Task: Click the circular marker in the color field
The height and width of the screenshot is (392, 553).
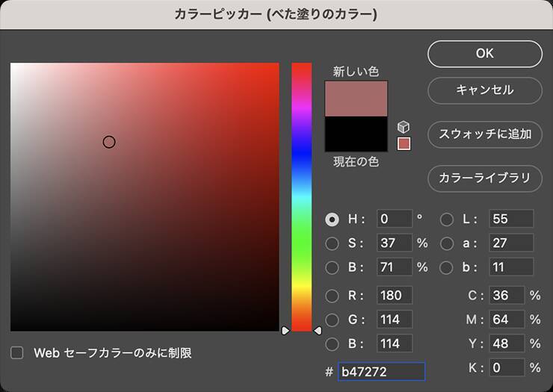Action: tap(109, 142)
